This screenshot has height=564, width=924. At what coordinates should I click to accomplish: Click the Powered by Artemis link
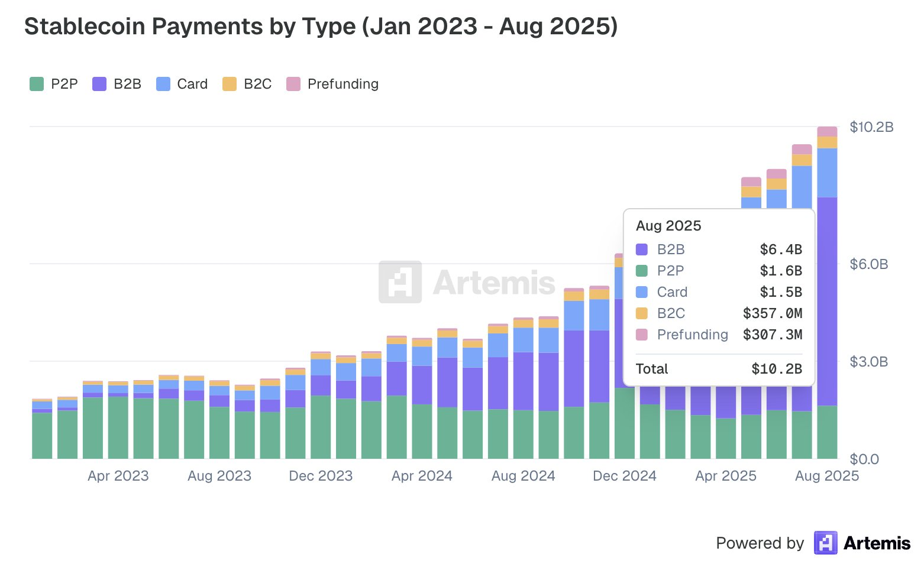click(x=813, y=543)
